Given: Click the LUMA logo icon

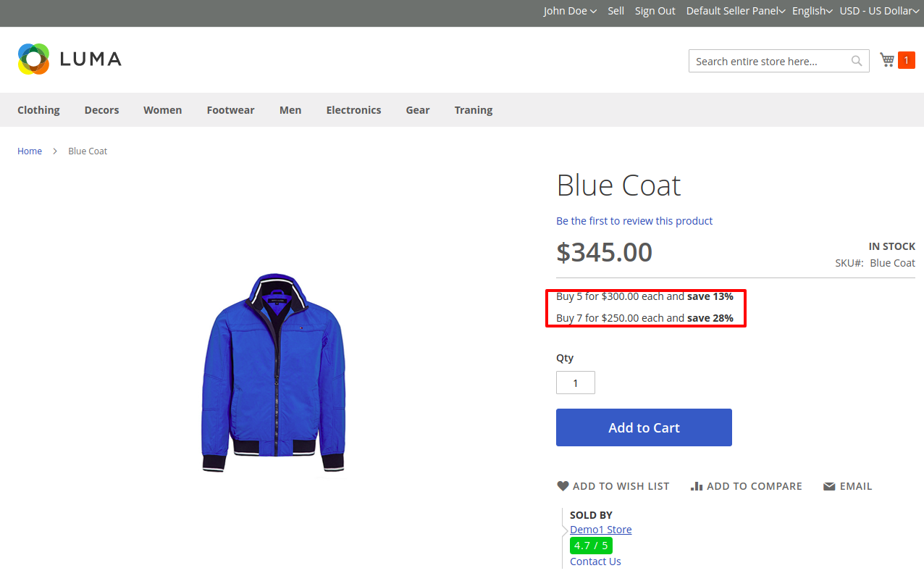Looking at the screenshot, I should [33, 59].
